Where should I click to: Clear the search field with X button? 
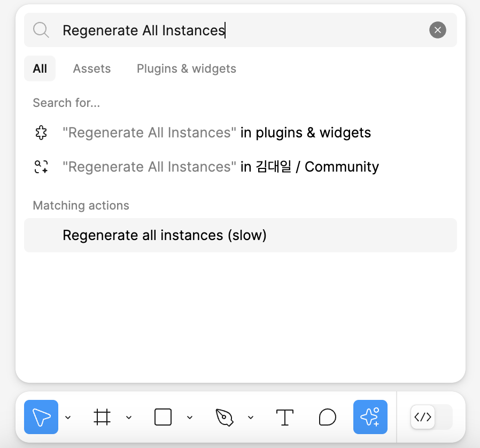click(x=437, y=30)
